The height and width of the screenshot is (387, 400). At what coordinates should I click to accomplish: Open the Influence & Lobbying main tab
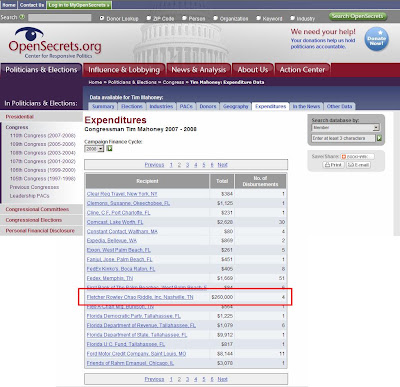point(124,70)
